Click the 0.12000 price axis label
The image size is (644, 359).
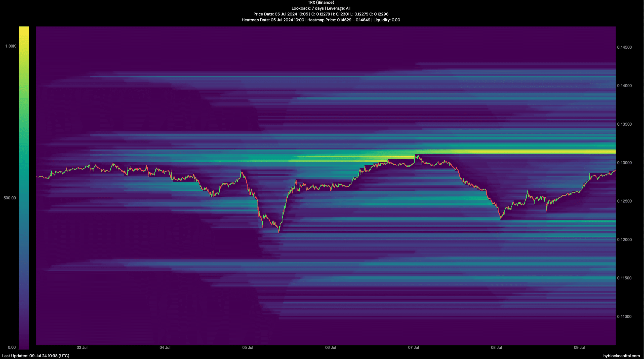pos(624,240)
